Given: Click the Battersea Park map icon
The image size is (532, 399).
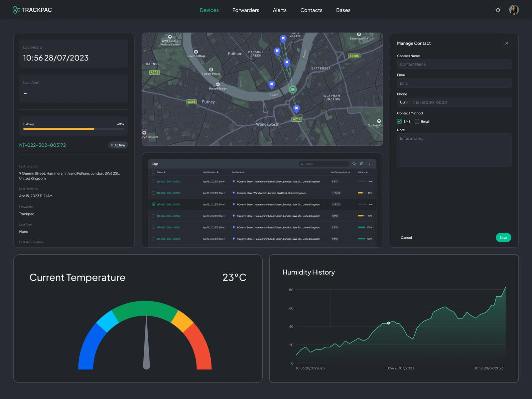Looking at the screenshot, I should point(359,35).
